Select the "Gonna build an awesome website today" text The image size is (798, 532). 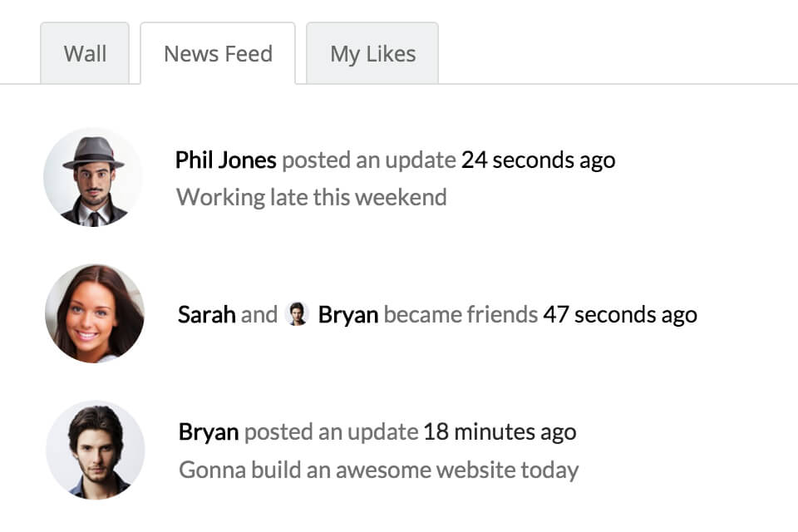pyautogui.click(x=378, y=470)
